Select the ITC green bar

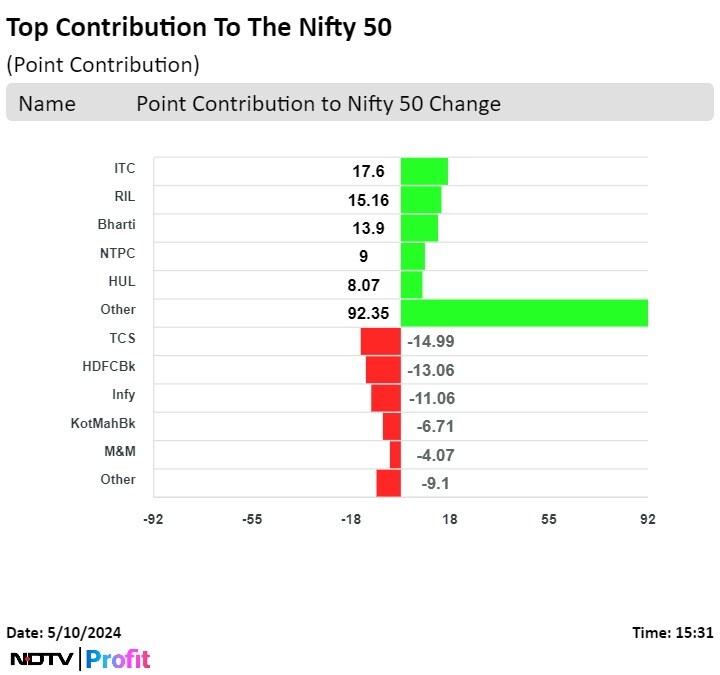(424, 171)
